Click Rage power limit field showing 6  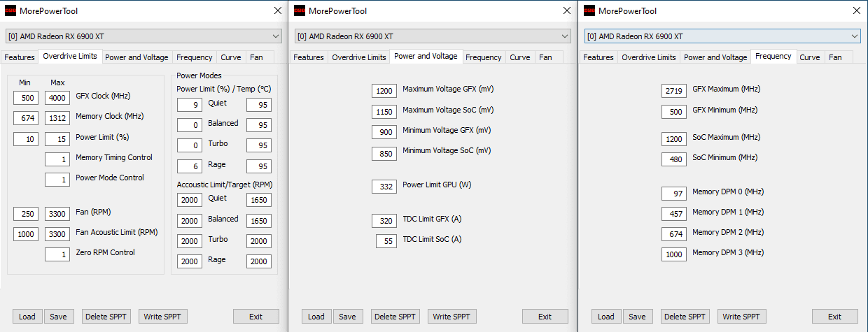(x=189, y=166)
